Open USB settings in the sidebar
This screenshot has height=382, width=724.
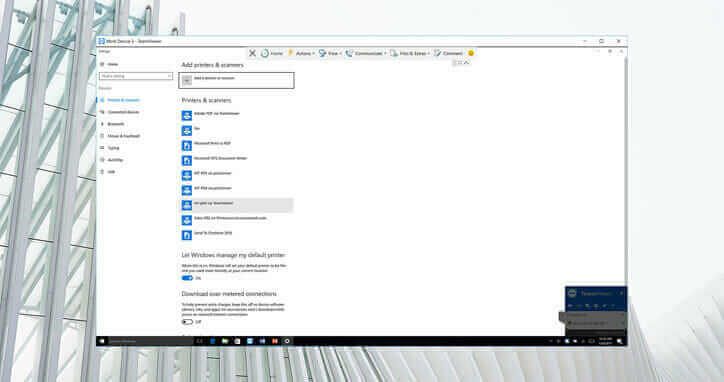coord(108,172)
